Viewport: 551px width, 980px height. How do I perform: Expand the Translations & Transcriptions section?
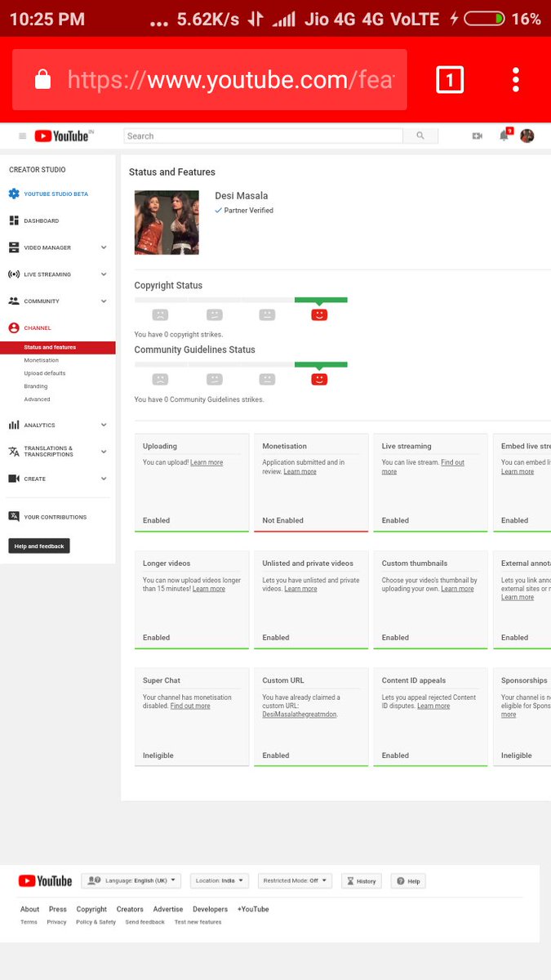(104, 451)
